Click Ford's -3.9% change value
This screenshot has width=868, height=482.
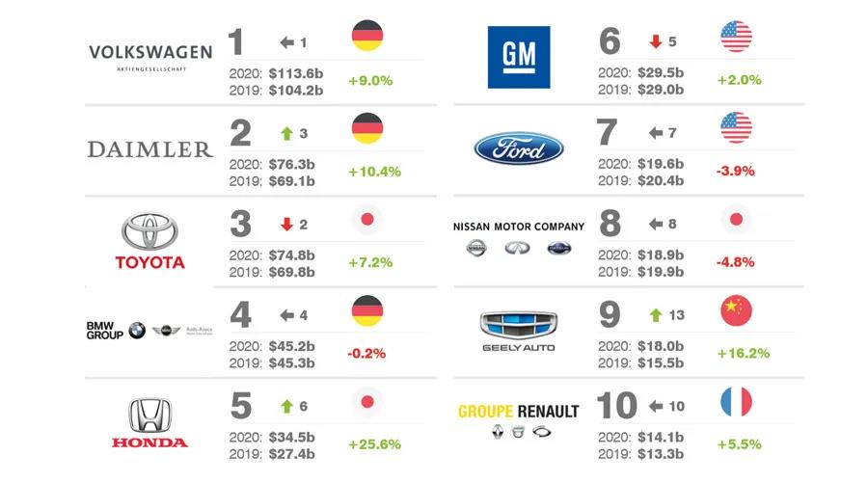click(735, 171)
